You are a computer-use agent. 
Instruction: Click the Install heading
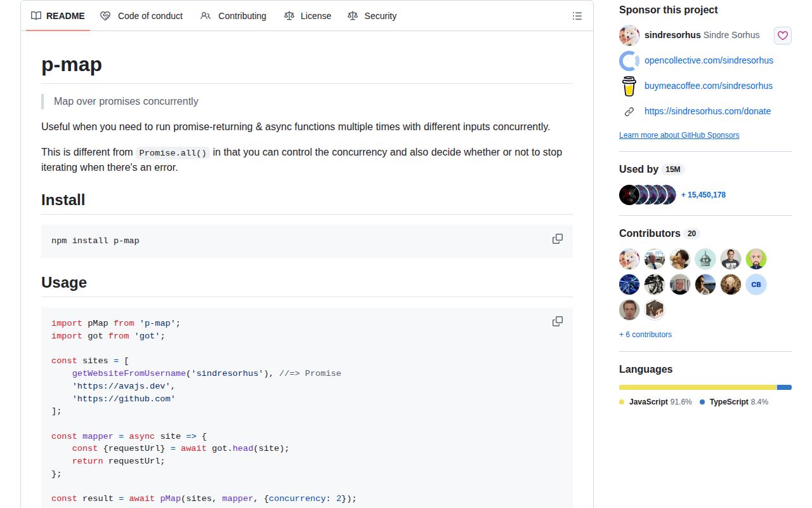(63, 200)
